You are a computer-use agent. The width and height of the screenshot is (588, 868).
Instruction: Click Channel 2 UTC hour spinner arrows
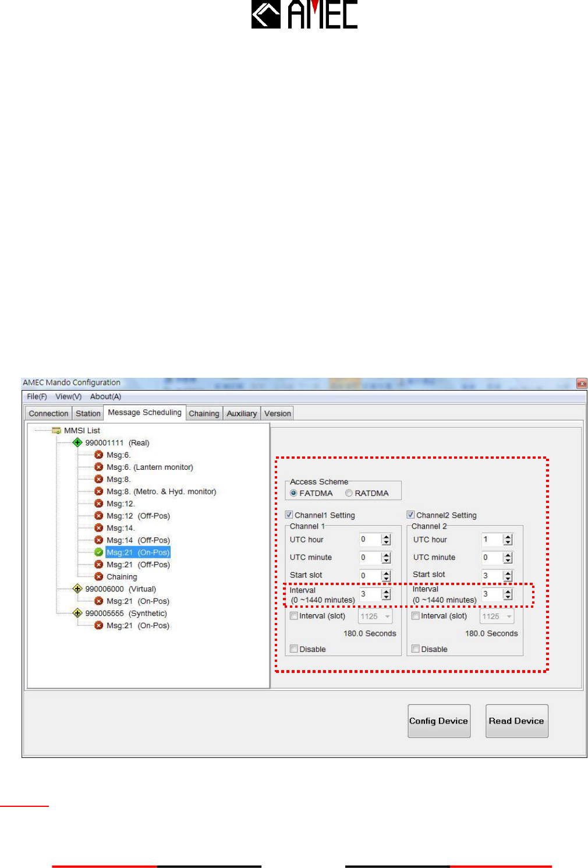[508, 540]
